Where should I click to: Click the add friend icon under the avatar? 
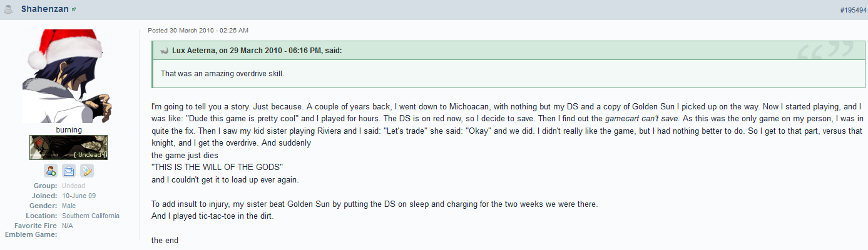coord(51,170)
